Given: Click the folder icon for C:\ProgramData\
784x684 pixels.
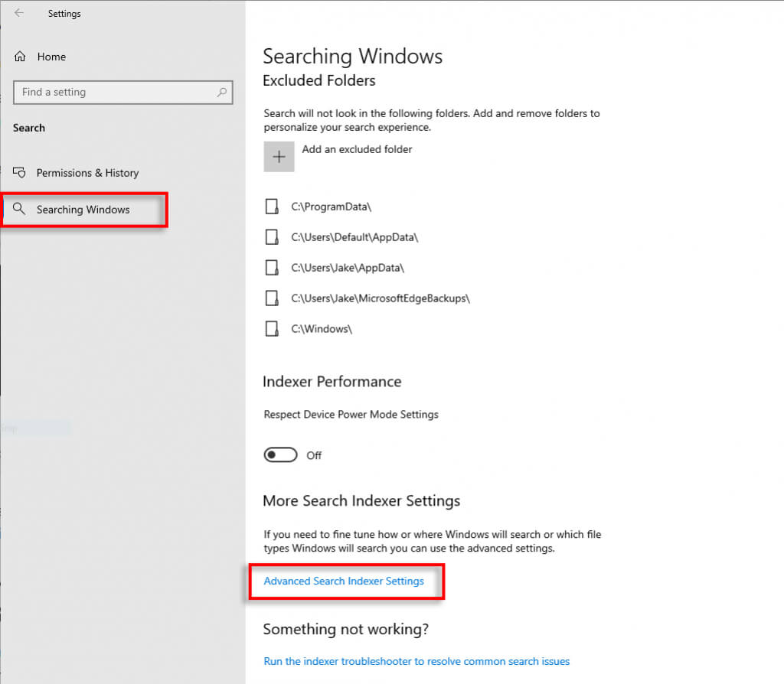Looking at the screenshot, I should point(271,207).
